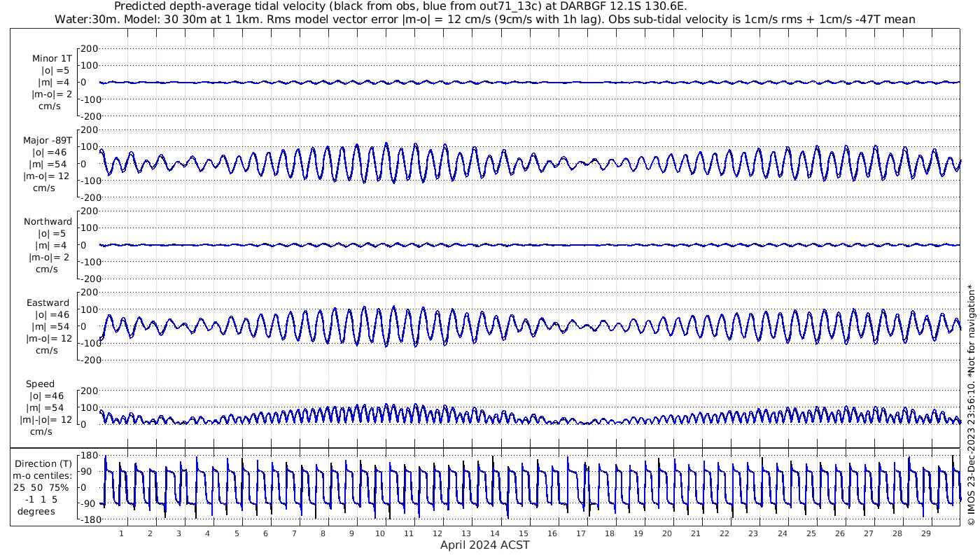Click the 200 tick of Speed panel
This screenshot has height=560, width=980.
[x=90, y=391]
